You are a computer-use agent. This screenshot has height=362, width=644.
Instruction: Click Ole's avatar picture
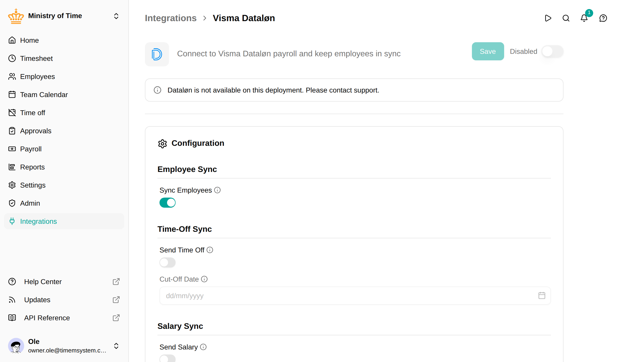pos(16,346)
